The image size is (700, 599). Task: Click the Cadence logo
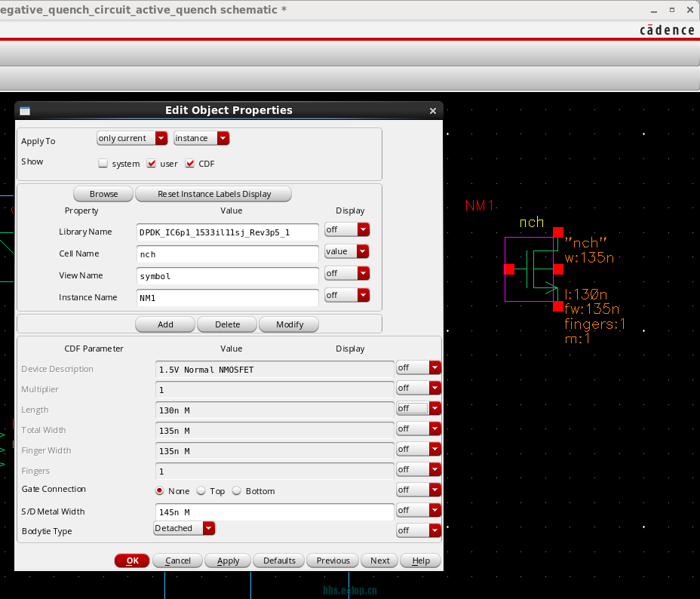[x=667, y=30]
